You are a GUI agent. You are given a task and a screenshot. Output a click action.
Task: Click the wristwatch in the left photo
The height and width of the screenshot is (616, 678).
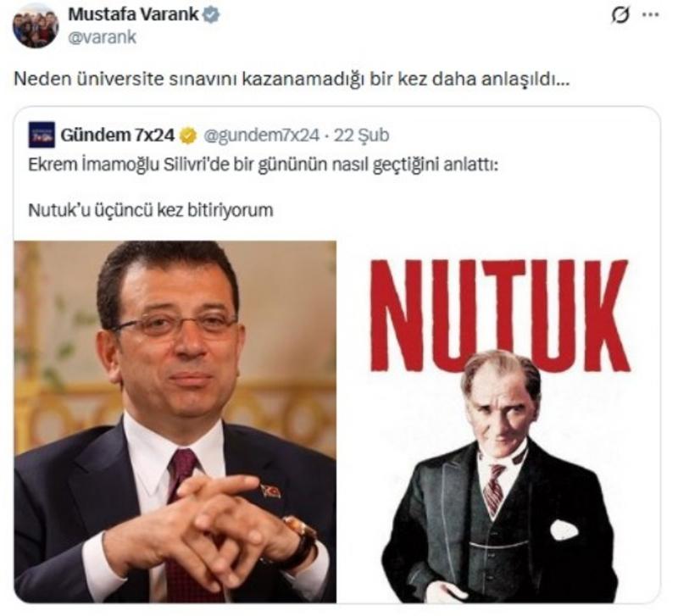(x=302, y=542)
